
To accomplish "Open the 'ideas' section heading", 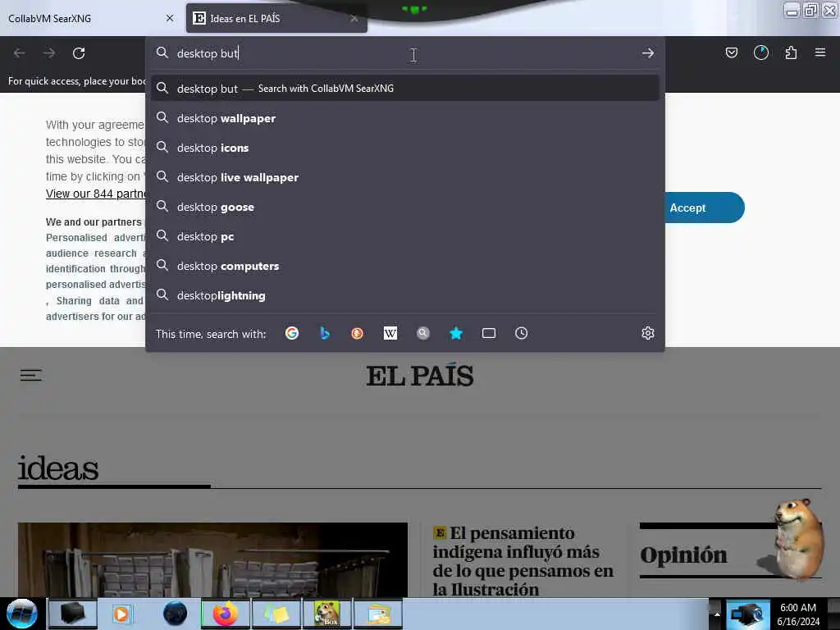I will pyautogui.click(x=58, y=468).
